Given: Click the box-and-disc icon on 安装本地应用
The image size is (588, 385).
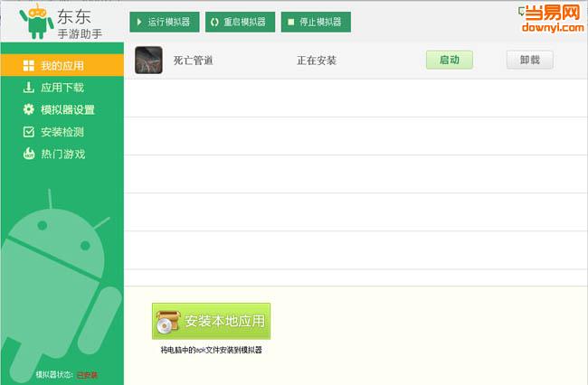Looking at the screenshot, I should pyautogui.click(x=167, y=322).
